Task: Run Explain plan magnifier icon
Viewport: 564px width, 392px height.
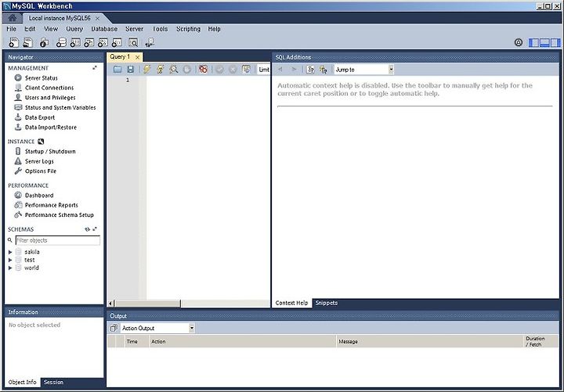Action: tap(174, 70)
